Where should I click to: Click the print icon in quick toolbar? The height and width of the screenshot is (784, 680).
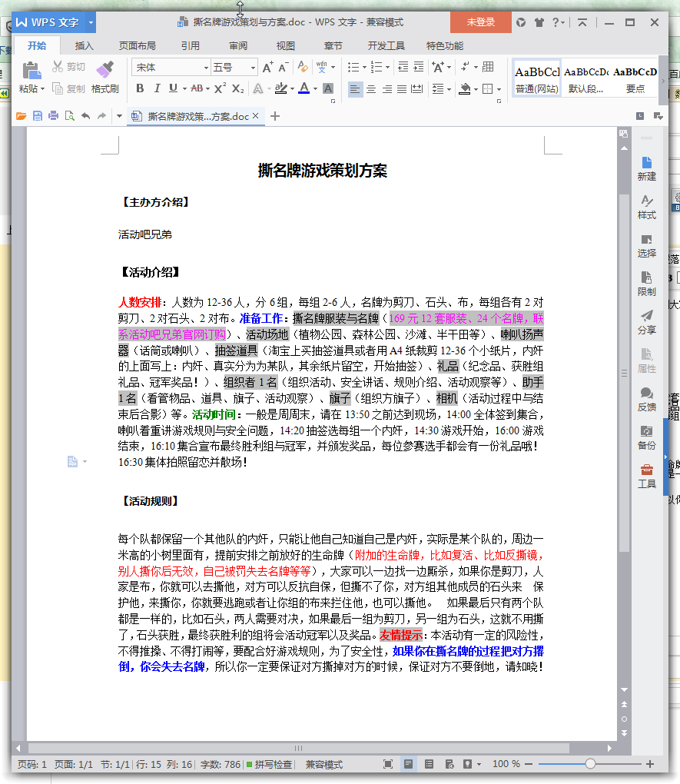pos(54,116)
